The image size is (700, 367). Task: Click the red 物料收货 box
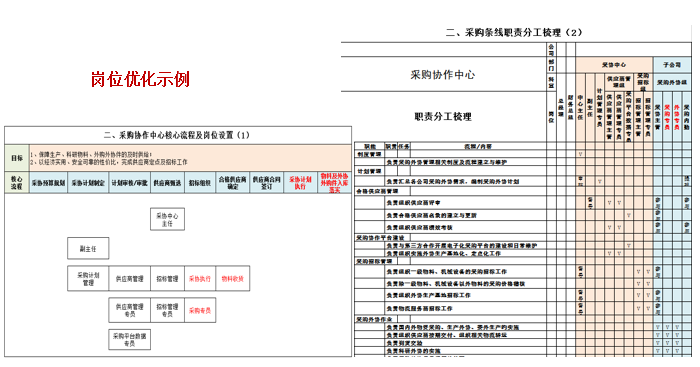pyautogui.click(x=233, y=279)
